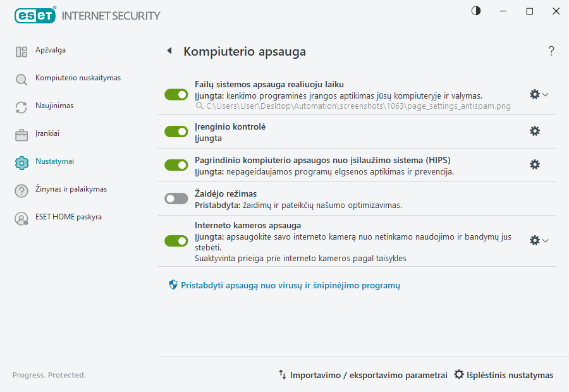Enable the Žaidėjo režimas toggle
The image size is (569, 392).
176,199
